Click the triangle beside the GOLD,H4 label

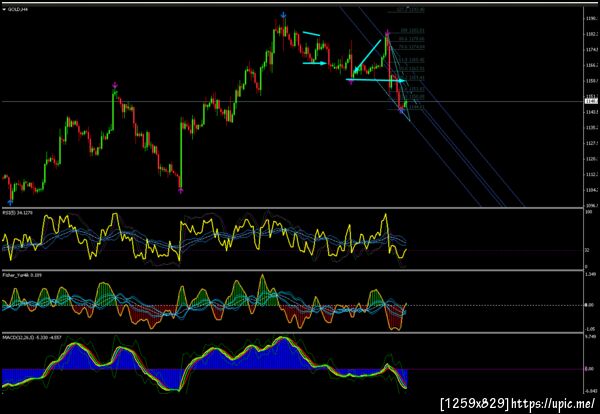(x=4, y=9)
